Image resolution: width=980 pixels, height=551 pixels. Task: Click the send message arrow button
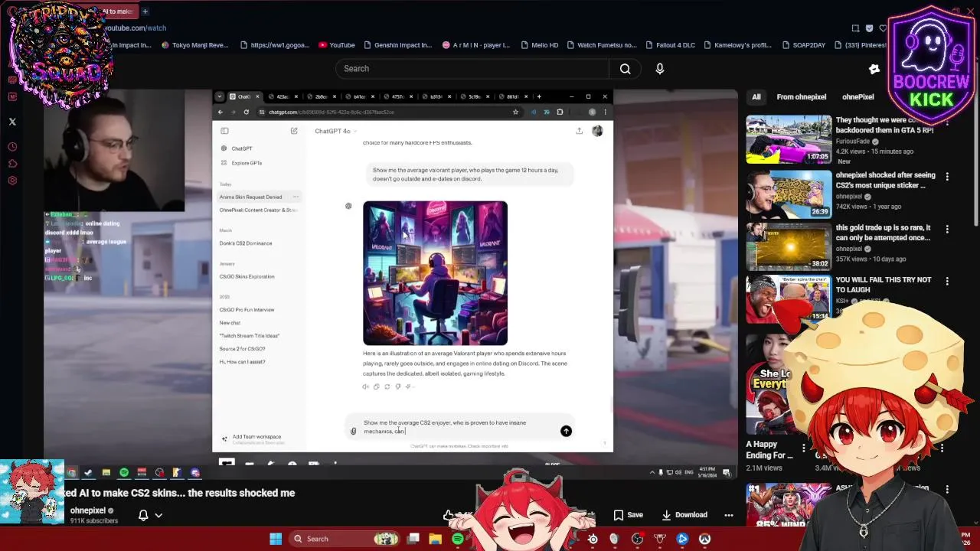(566, 432)
